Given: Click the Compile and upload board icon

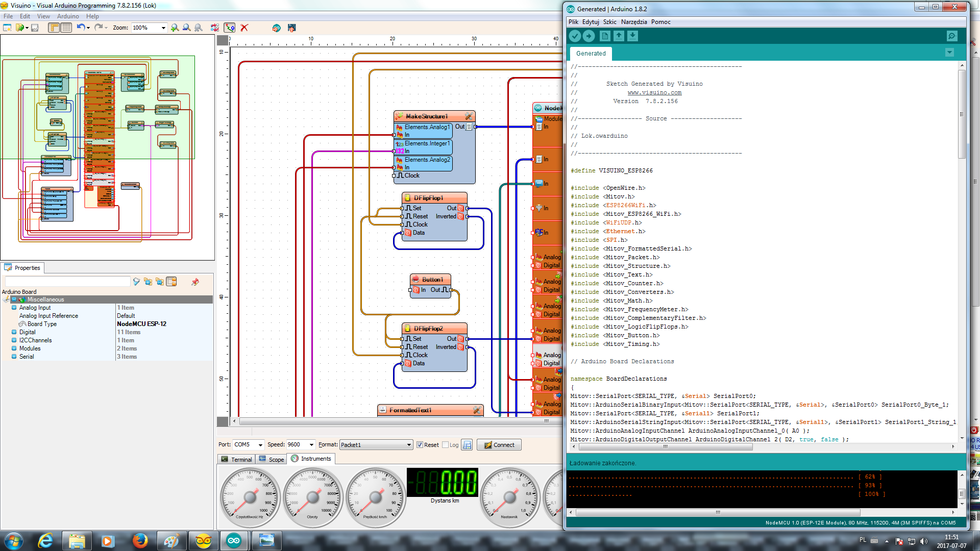Looking at the screenshot, I should (292, 28).
